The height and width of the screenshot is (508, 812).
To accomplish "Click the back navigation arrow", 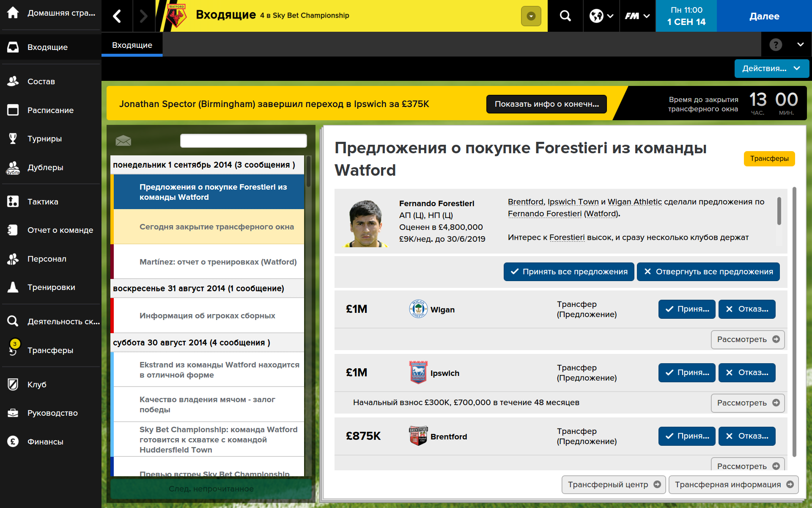I will point(117,16).
